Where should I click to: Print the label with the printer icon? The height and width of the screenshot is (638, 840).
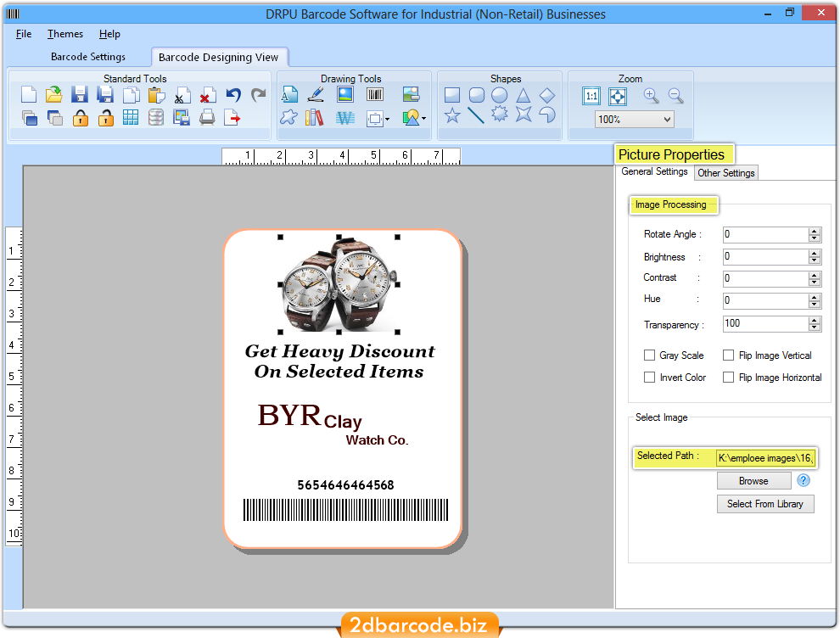[207, 117]
